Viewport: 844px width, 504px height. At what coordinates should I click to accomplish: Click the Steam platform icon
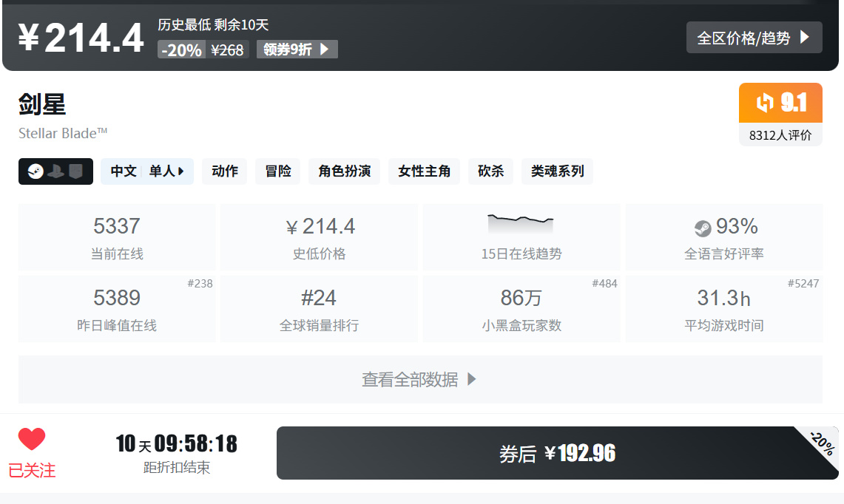pos(36,171)
